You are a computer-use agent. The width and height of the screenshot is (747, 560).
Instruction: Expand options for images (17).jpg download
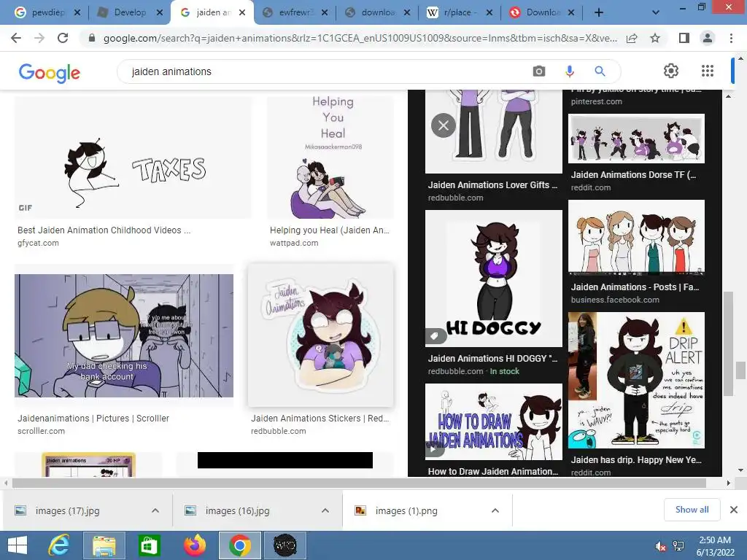click(x=155, y=510)
